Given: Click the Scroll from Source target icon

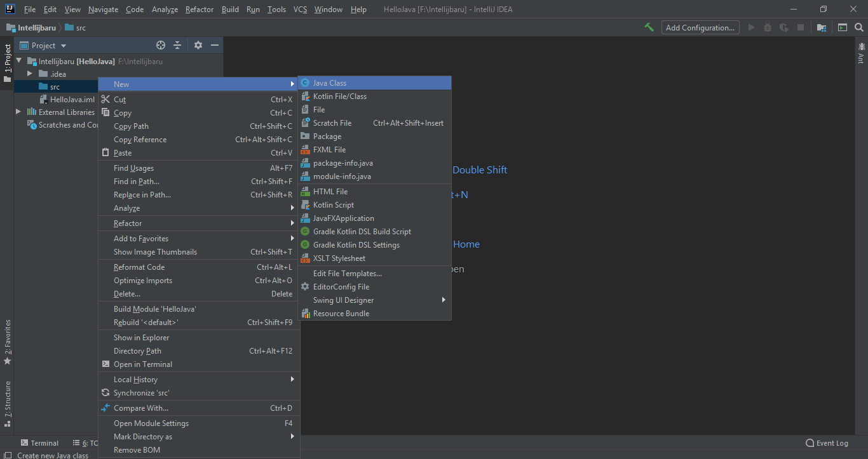Looking at the screenshot, I should 161,45.
